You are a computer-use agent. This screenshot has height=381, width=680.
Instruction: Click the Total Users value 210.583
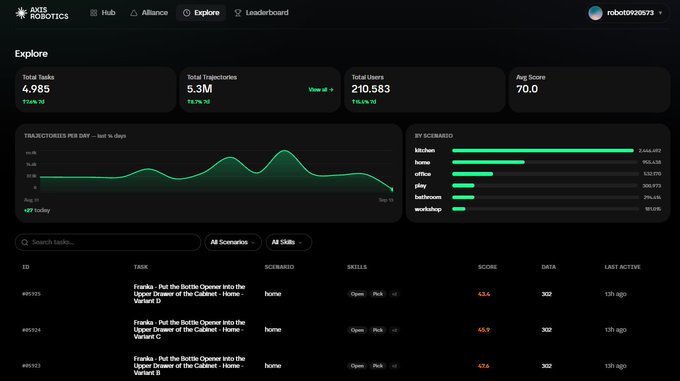coord(371,89)
